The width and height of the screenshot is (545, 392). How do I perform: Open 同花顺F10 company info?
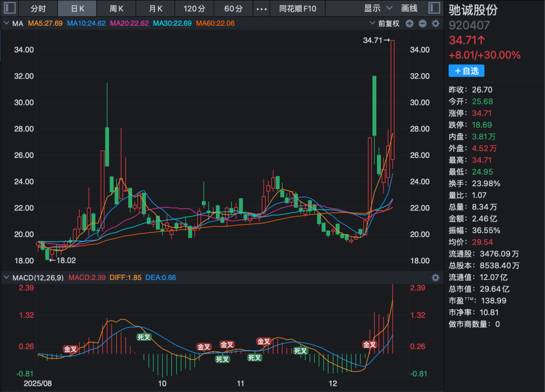tap(298, 9)
